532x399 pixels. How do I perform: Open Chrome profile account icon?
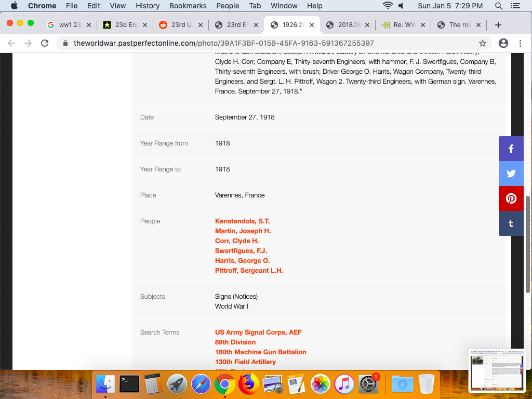(x=503, y=43)
